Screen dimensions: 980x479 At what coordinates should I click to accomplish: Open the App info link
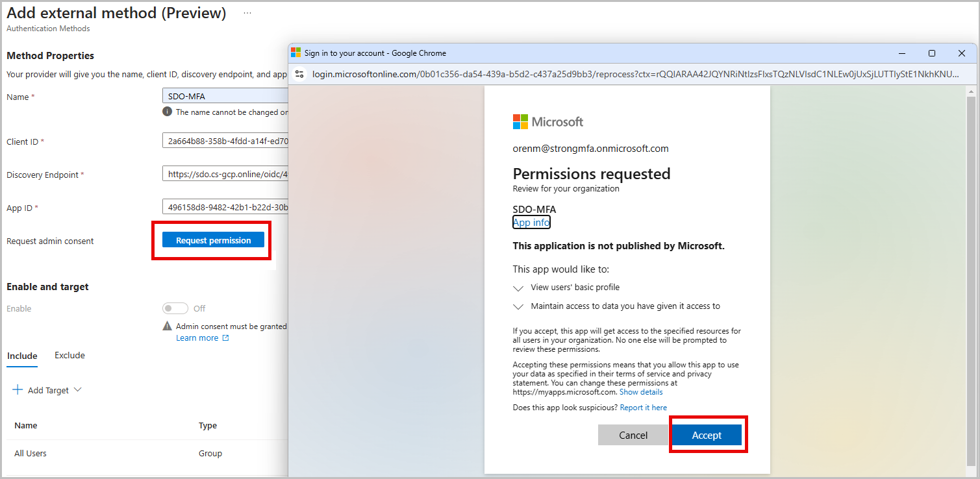(531, 223)
